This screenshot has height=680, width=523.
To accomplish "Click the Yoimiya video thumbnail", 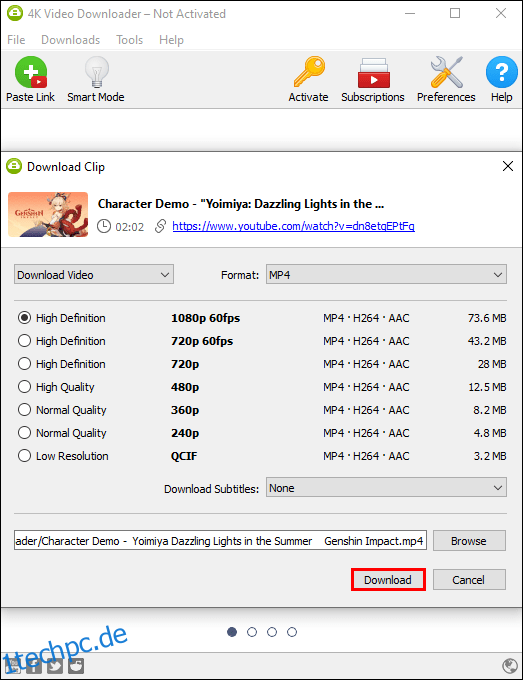I will (48, 215).
